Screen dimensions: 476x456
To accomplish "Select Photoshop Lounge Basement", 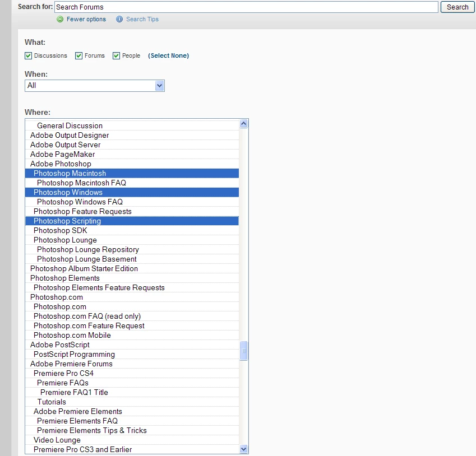I will pos(132,259).
